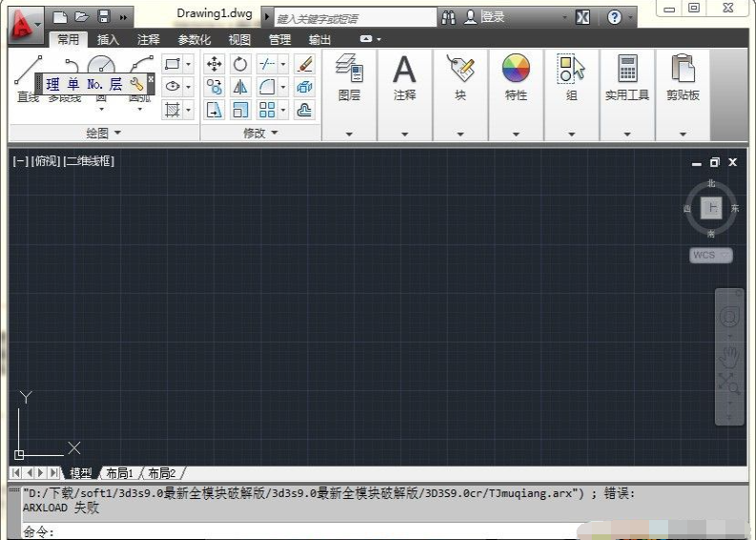756x540 pixels.
Task: Switch to the 注释 ribbon tab
Action: pos(148,39)
